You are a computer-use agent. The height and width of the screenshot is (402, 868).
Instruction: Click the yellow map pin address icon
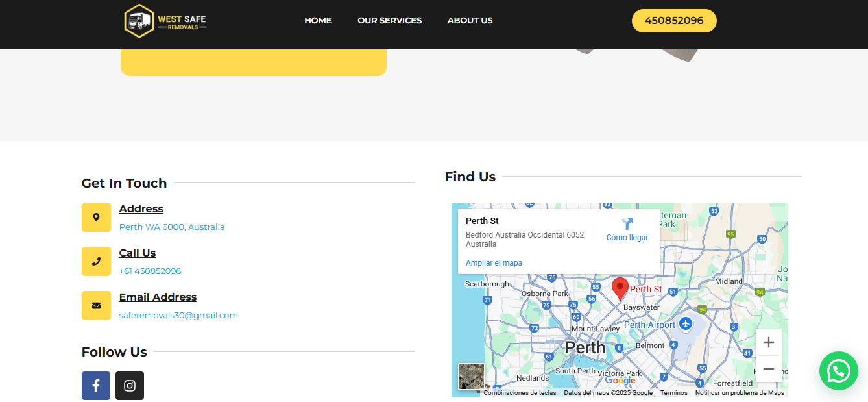[x=96, y=217]
